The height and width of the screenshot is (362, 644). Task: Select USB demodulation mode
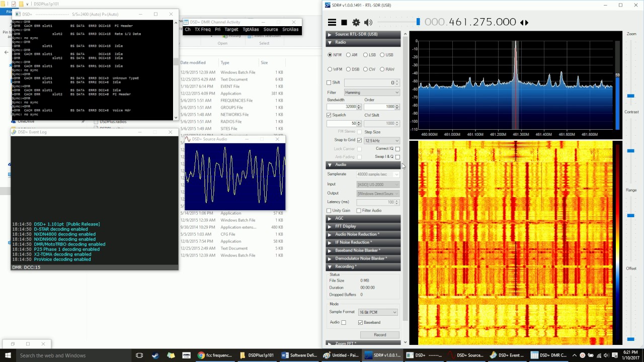pos(387,55)
